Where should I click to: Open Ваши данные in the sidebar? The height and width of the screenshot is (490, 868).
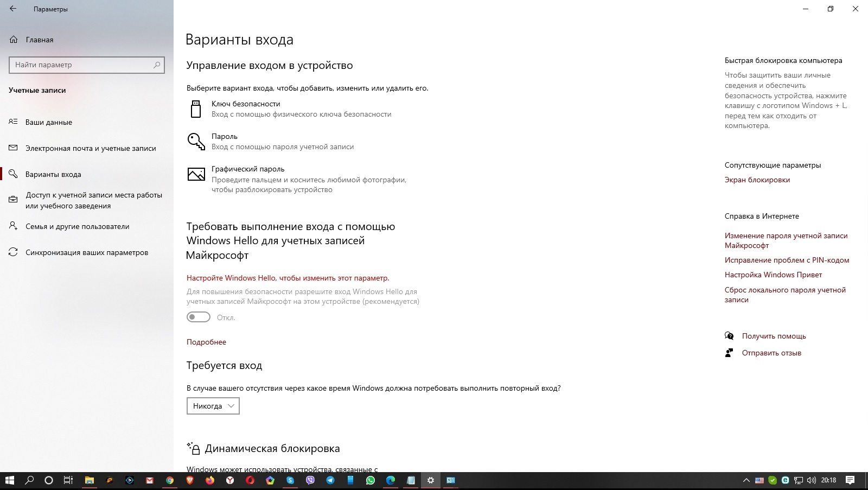(x=87, y=122)
